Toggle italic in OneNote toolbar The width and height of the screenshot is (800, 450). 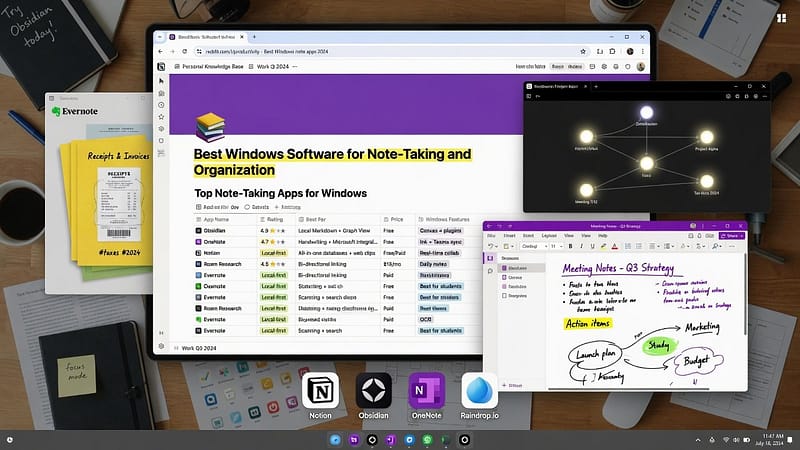tap(581, 246)
